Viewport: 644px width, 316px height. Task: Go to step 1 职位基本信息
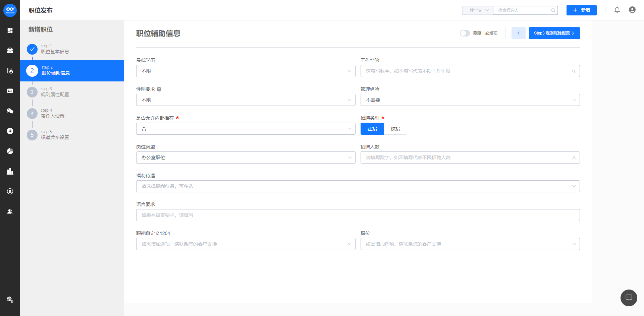tap(72, 49)
